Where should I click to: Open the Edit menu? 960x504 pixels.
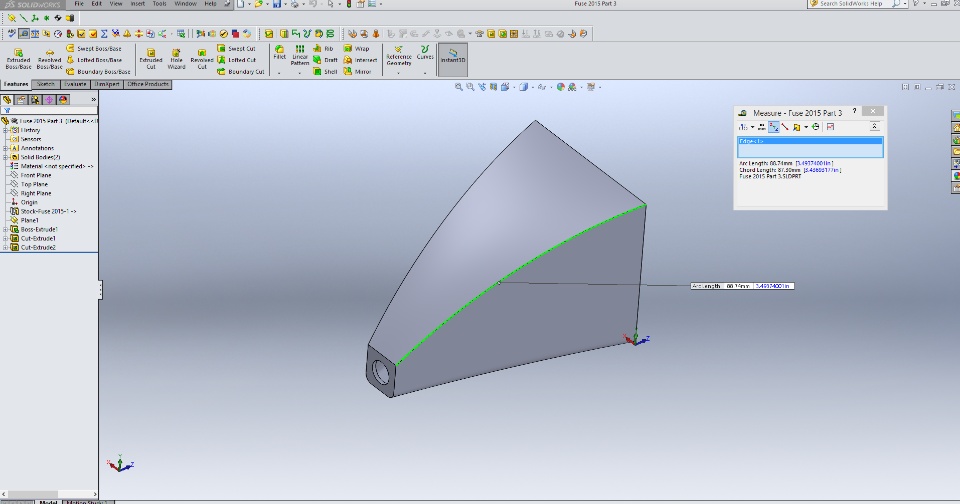(x=97, y=4)
